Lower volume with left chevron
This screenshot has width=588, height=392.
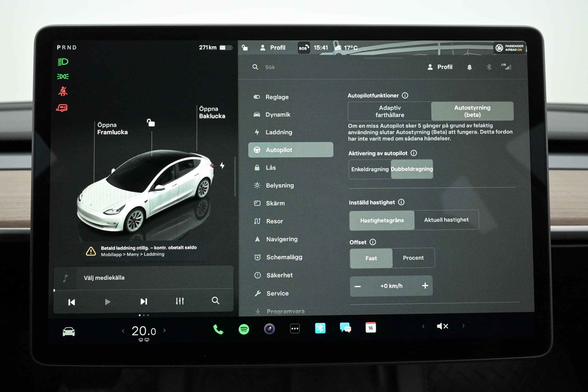point(423,326)
